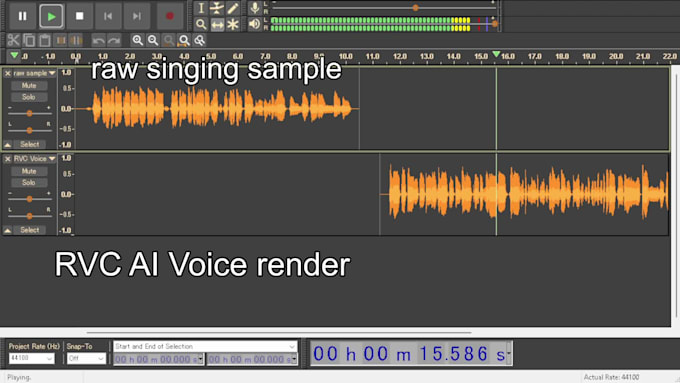
Task: Open the Start and End of Selection dropdown
Action: [205, 347]
